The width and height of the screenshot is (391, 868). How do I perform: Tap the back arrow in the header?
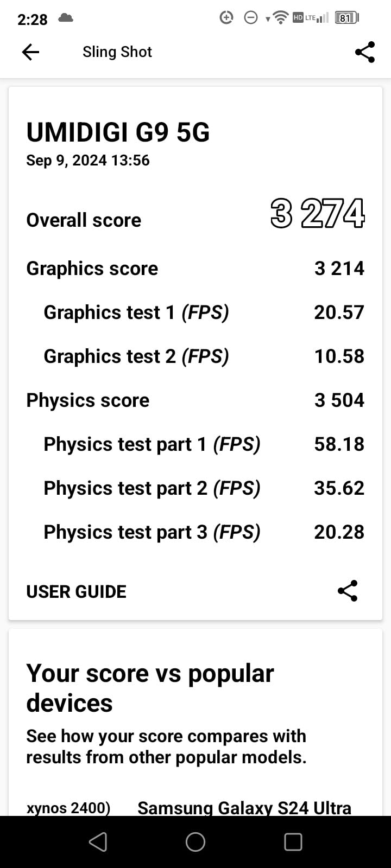pyautogui.click(x=30, y=52)
